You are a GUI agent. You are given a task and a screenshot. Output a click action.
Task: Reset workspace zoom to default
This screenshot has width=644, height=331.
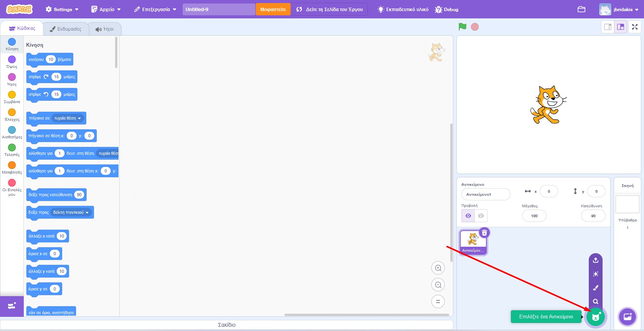coord(438,302)
